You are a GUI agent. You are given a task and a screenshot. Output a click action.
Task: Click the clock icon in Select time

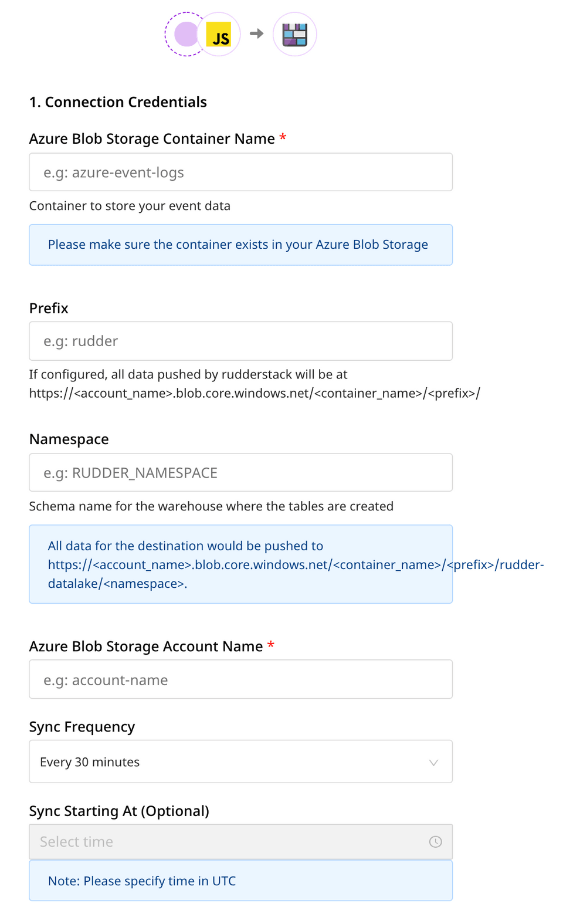coord(435,842)
